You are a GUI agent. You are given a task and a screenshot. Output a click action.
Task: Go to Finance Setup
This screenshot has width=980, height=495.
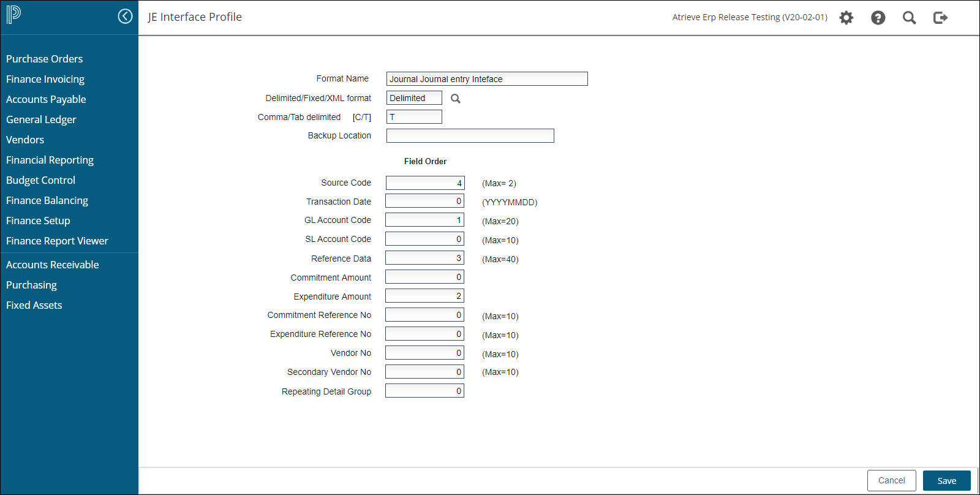(x=38, y=221)
